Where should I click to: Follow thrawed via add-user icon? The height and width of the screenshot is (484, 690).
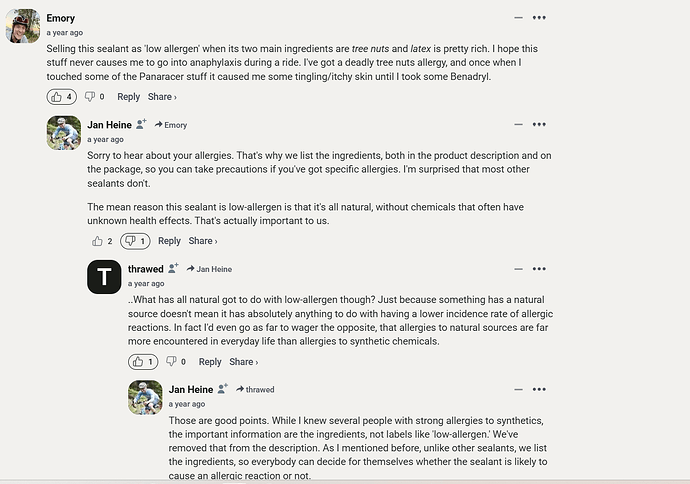(x=174, y=269)
